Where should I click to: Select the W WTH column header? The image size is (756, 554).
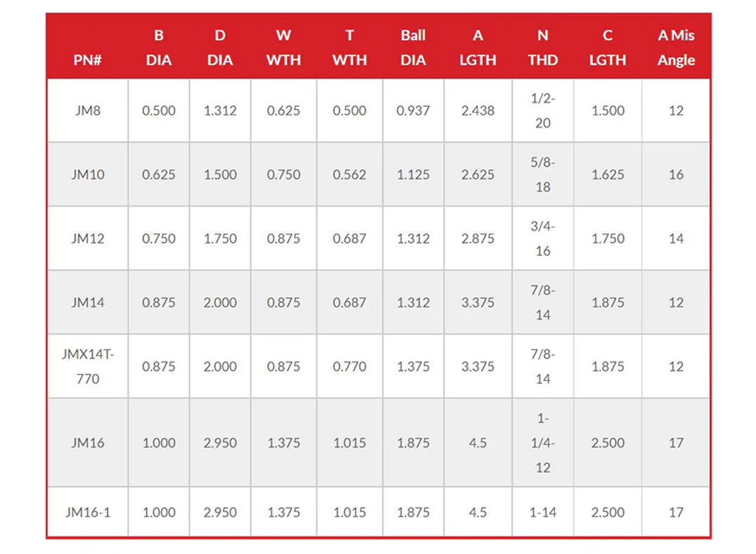(x=283, y=47)
